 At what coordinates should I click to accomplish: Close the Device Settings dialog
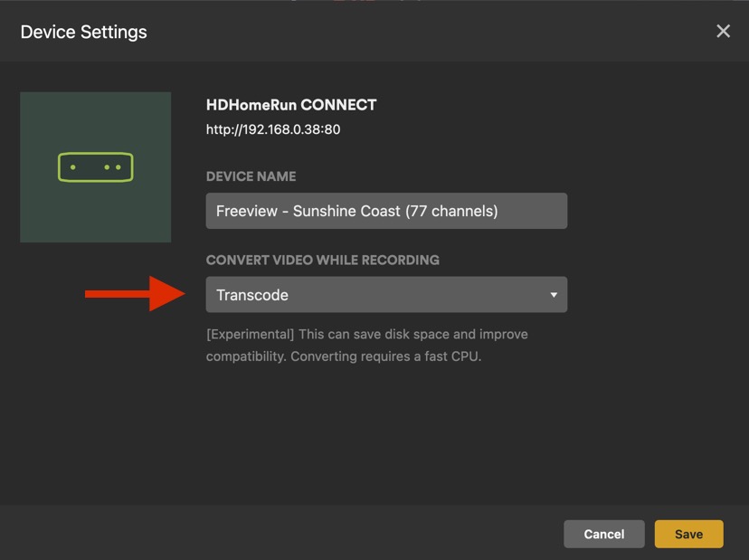[x=723, y=32]
